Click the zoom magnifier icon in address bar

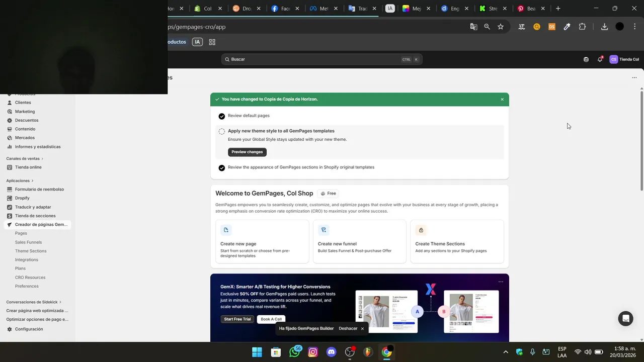point(487,27)
